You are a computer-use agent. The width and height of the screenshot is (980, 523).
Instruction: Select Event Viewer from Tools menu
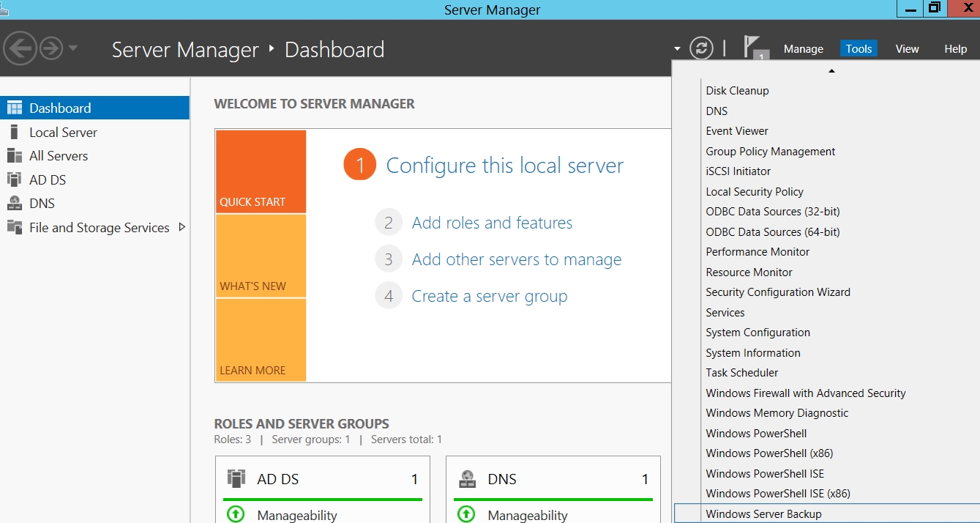click(x=736, y=131)
